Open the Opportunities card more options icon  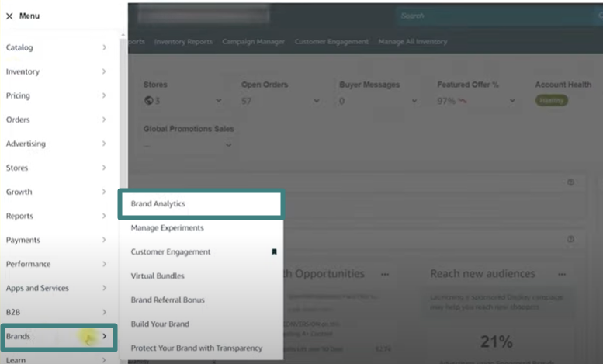385,274
